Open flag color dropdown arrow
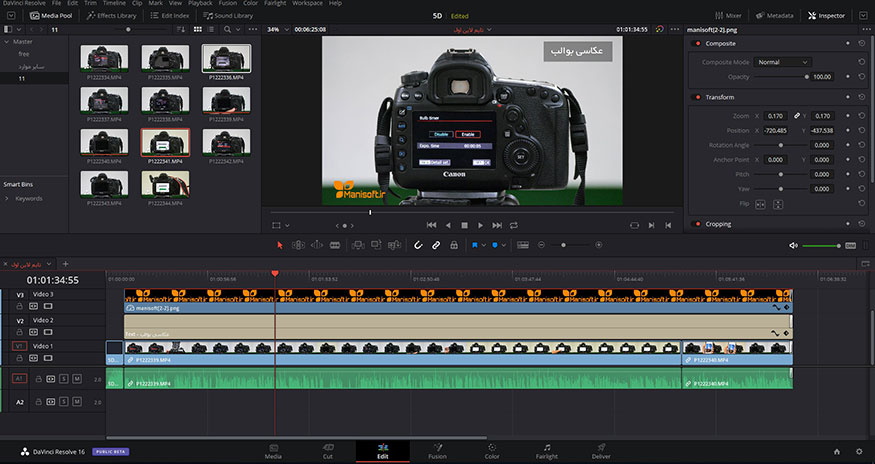Screen dimensions: 875x464 [483, 245]
